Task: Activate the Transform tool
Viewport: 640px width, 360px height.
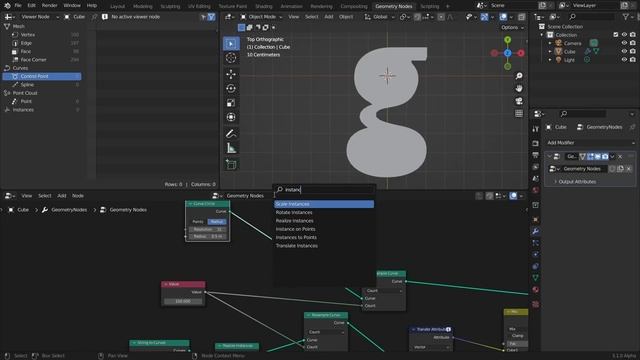Action: click(231, 117)
